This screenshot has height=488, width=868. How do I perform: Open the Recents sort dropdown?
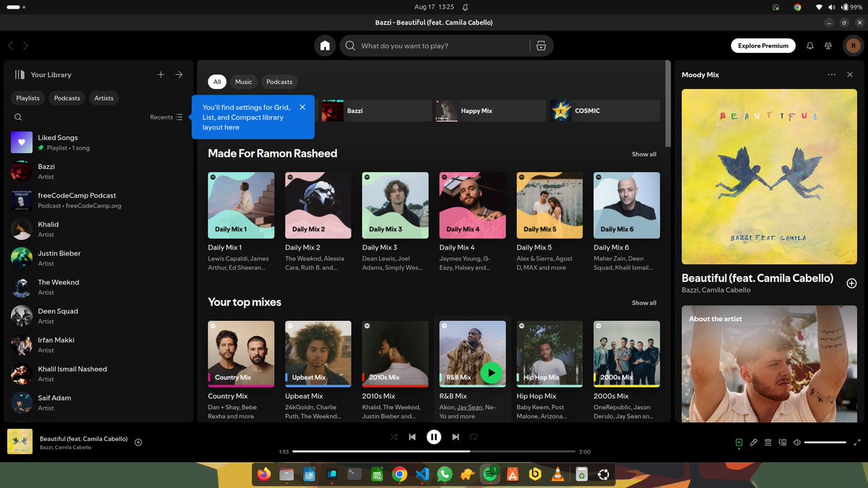point(166,117)
